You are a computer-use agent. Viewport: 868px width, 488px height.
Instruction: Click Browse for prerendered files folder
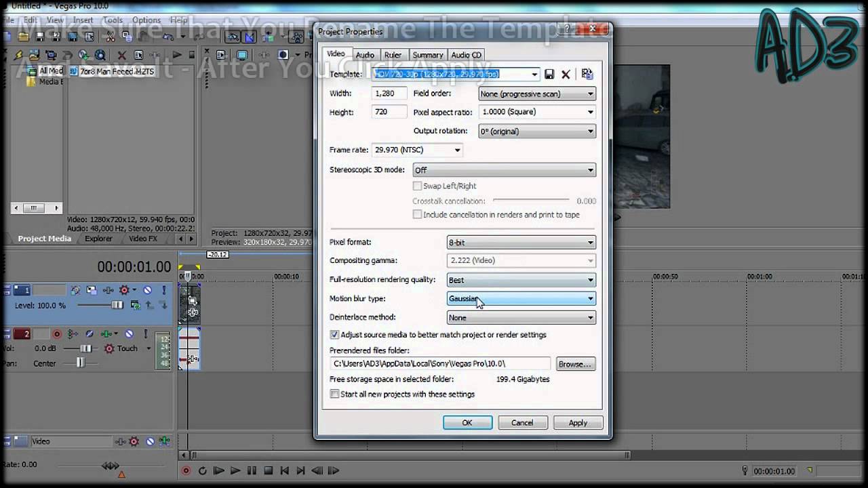pos(575,364)
